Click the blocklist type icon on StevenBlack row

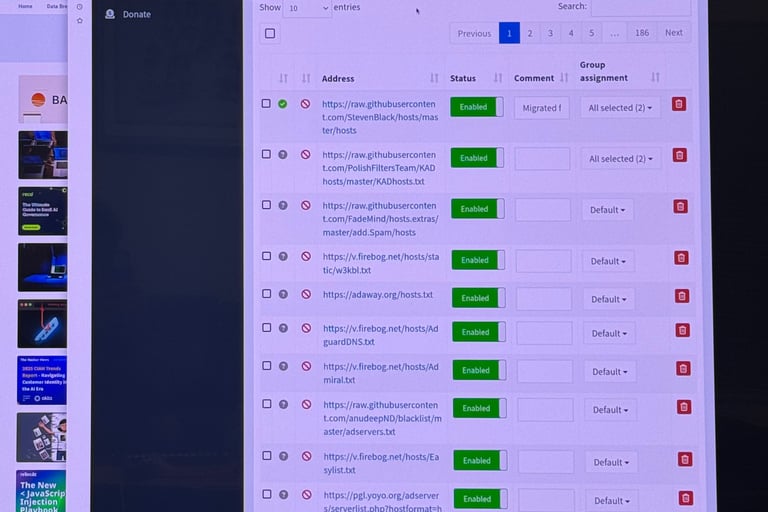[305, 104]
